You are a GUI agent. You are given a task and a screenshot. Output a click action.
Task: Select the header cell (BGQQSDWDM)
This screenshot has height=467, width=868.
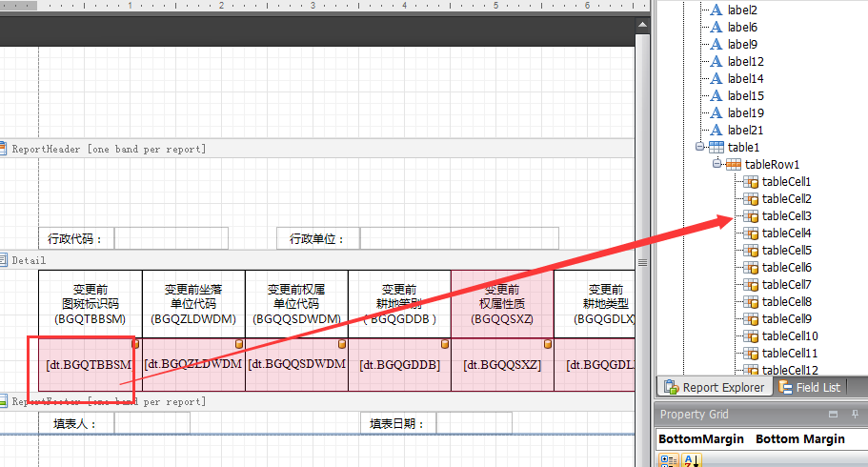coord(296,304)
